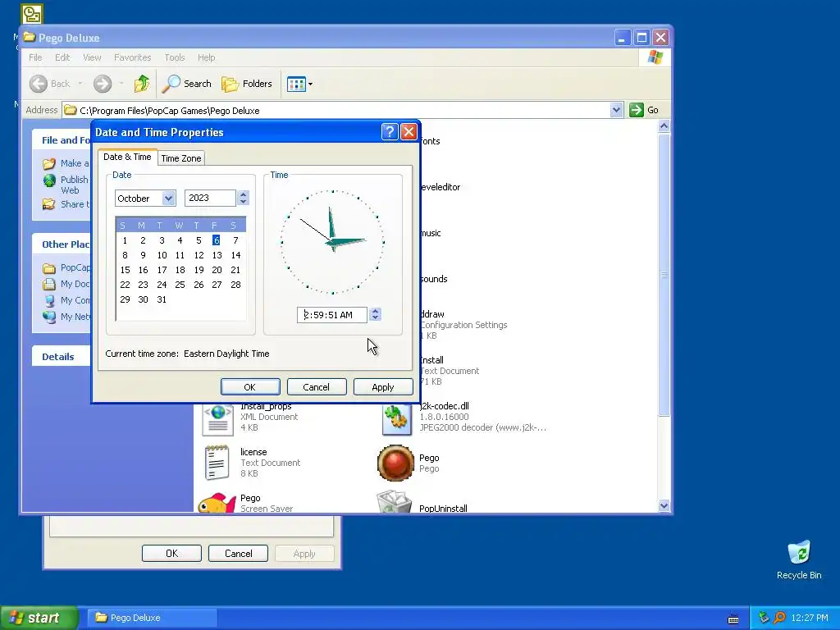Image resolution: width=840 pixels, height=630 pixels.
Task: Click the Windows flag logo in Explorer
Action: click(655, 57)
